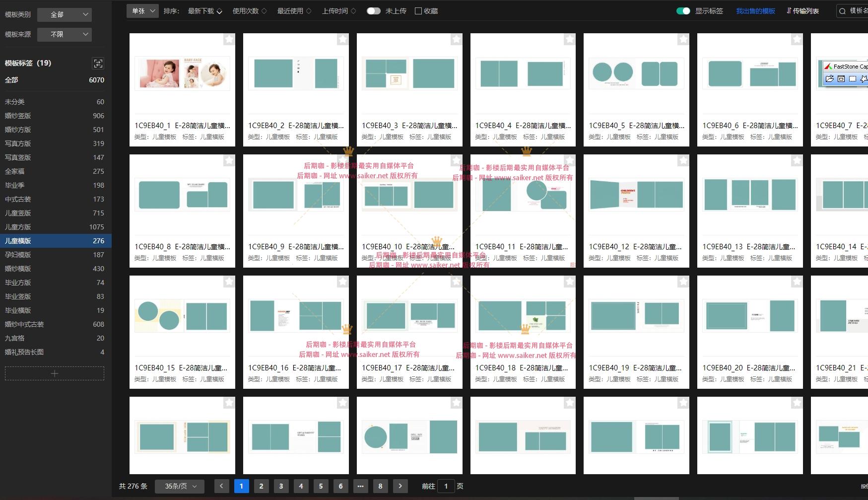Favorite the 1C9EB40_6 template card

[797, 39]
